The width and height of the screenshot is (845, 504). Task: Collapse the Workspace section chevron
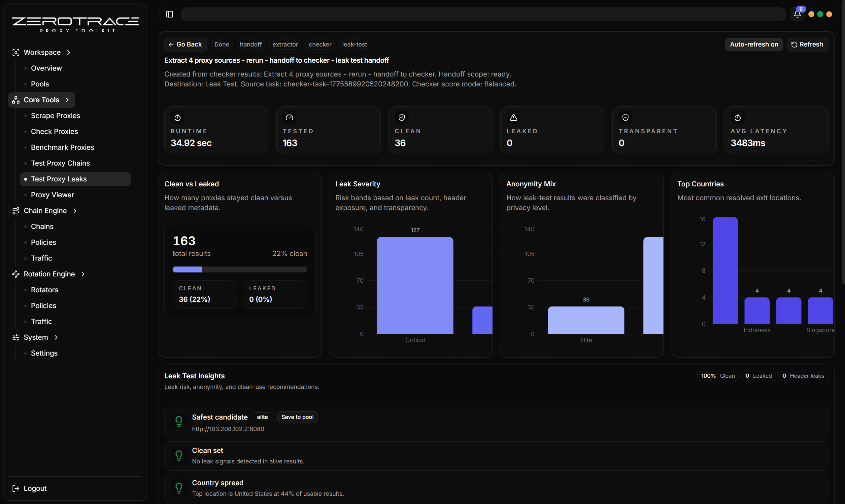[69, 52]
